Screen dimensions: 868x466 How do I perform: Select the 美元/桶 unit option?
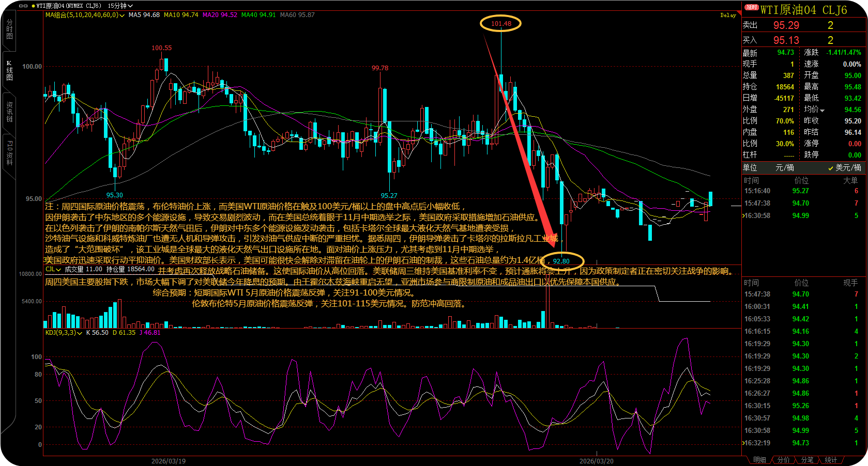pyautogui.click(x=845, y=167)
